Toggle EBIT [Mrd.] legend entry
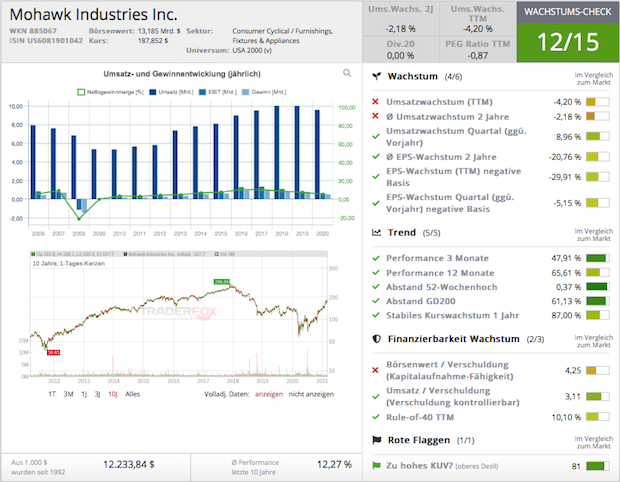 [217, 92]
